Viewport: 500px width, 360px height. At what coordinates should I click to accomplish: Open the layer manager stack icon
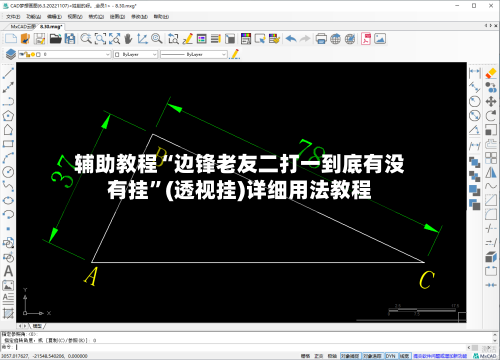click(x=11, y=54)
